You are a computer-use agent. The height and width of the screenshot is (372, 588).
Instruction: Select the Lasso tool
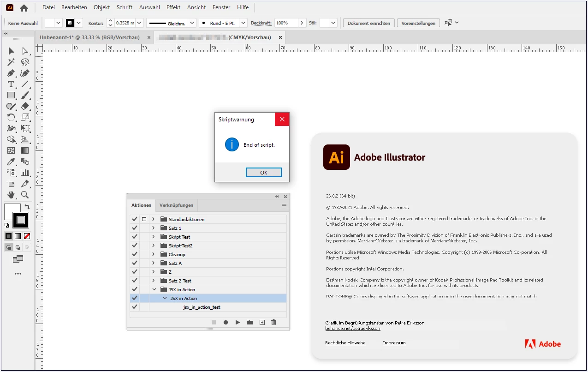(x=25, y=62)
